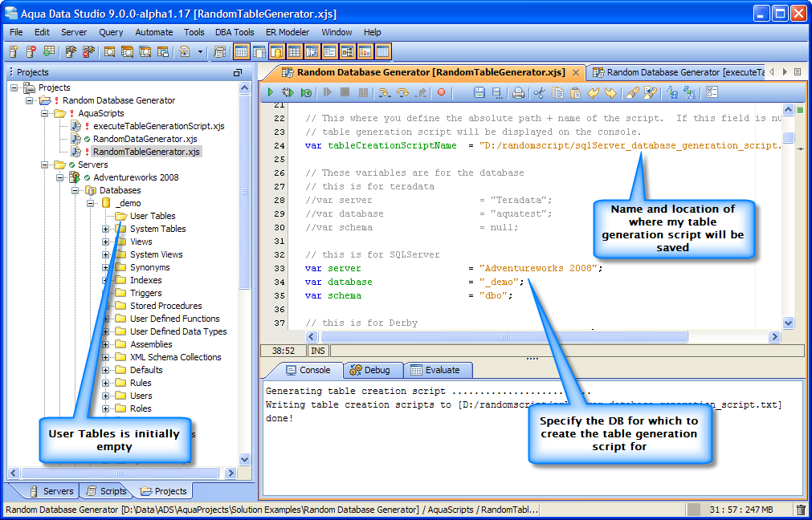
Task: Click the editor vertical scrollbar thumb
Action: click(x=788, y=137)
